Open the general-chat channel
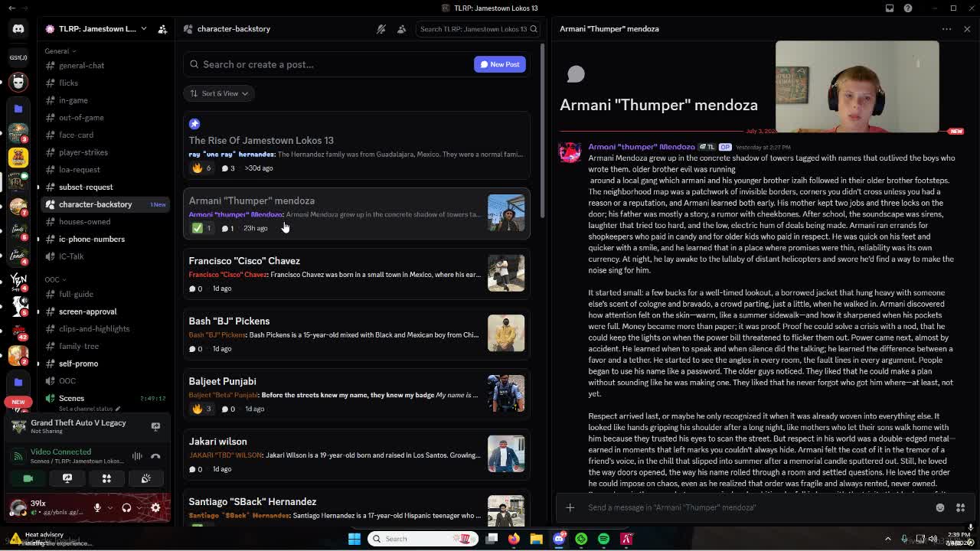Image resolution: width=980 pixels, height=551 pixels. [x=106, y=66]
